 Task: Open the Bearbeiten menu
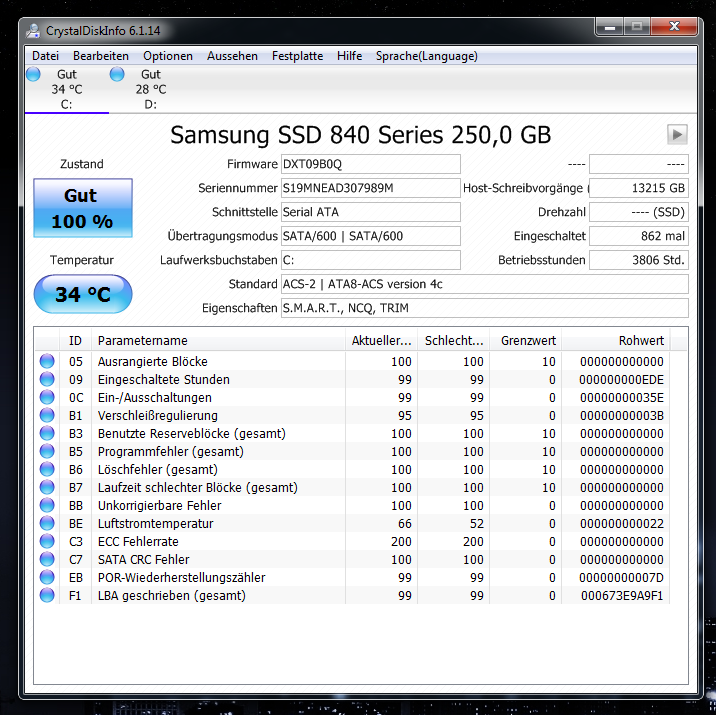click(101, 56)
